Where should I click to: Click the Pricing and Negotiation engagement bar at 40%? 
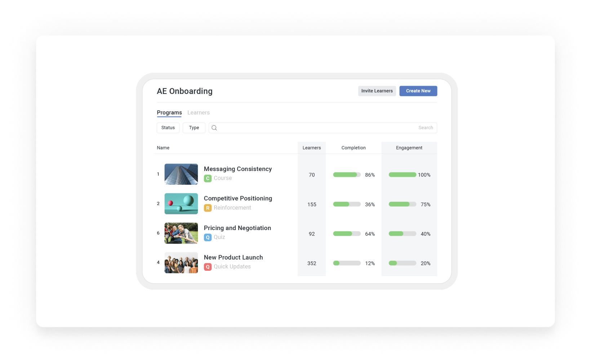tap(402, 234)
